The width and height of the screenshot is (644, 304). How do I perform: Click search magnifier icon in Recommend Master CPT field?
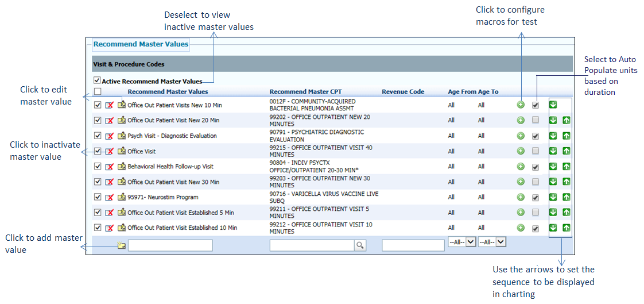360,245
